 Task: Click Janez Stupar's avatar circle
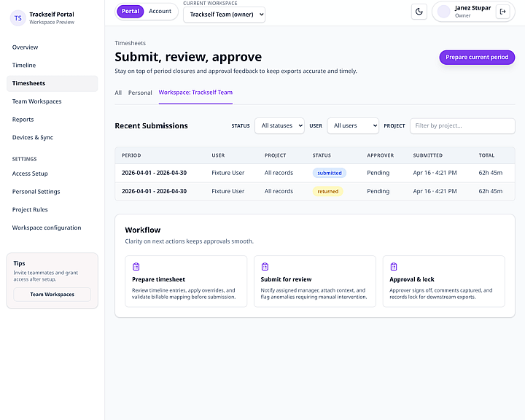point(443,12)
